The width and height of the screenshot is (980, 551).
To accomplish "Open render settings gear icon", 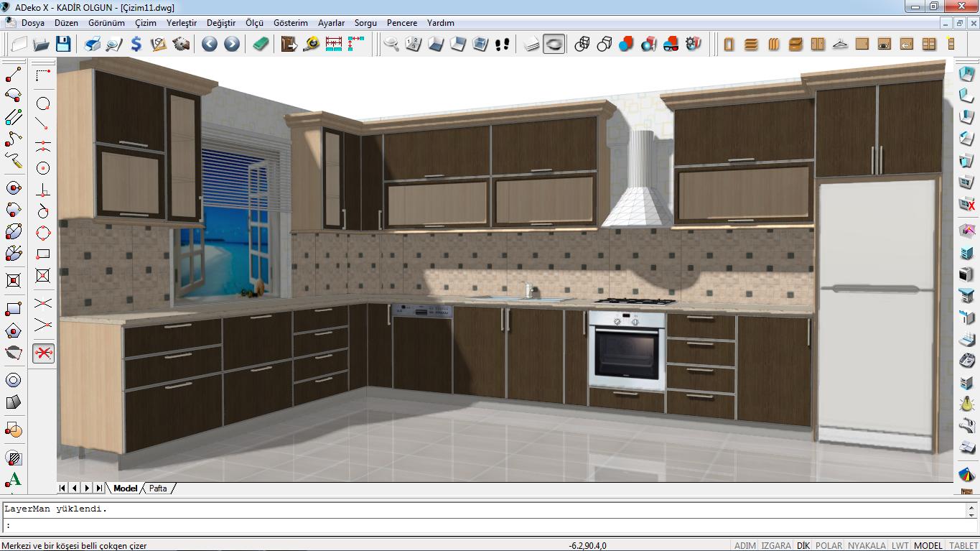I will (x=693, y=45).
